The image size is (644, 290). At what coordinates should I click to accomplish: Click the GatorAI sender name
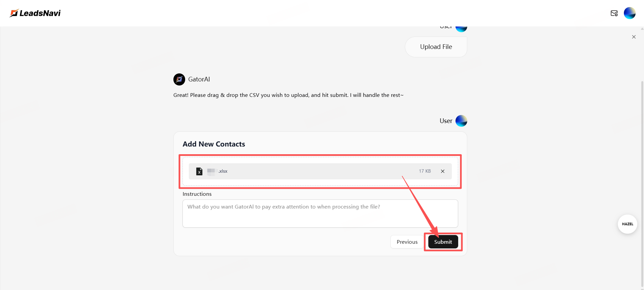[x=199, y=79]
